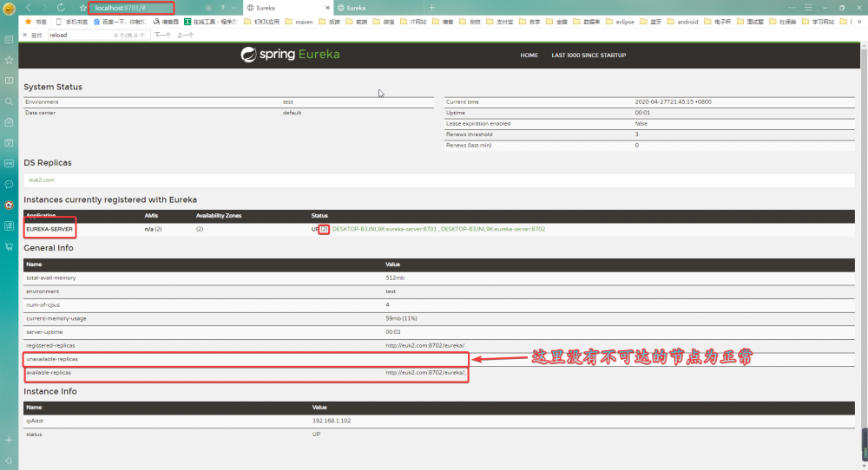Screen dimensions: 868x470
Task: Open the eureka-server:8701 instance link
Action: pos(385,229)
